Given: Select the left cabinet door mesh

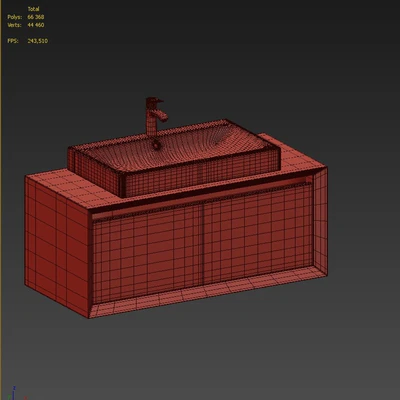Looking at the screenshot, I should coord(148,253).
